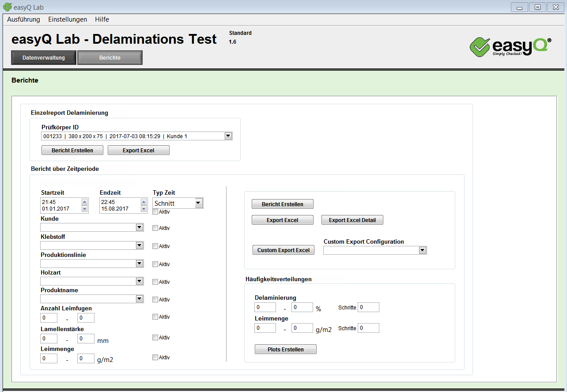Expand the Kunde dropdown

[x=140, y=227]
